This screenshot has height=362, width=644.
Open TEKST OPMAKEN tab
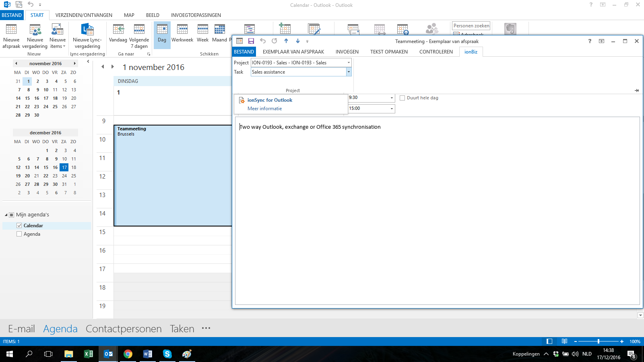pyautogui.click(x=389, y=52)
